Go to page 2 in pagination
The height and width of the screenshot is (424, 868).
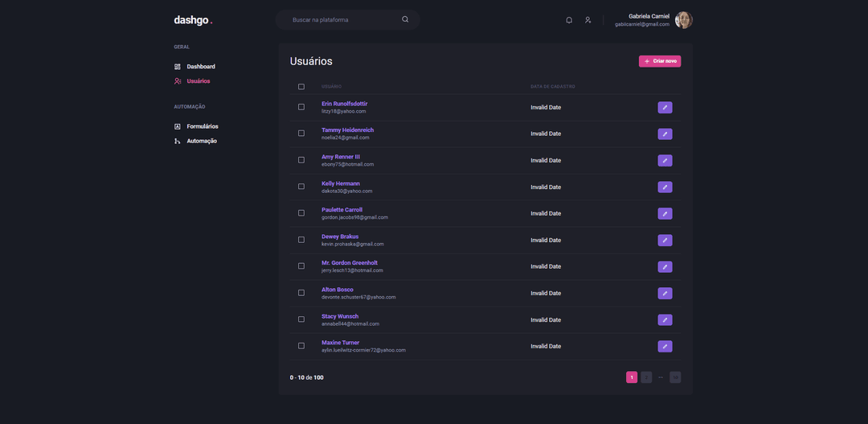click(646, 377)
